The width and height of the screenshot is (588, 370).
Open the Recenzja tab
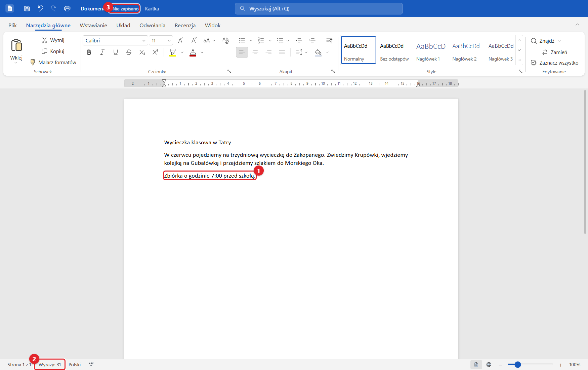coord(185,26)
